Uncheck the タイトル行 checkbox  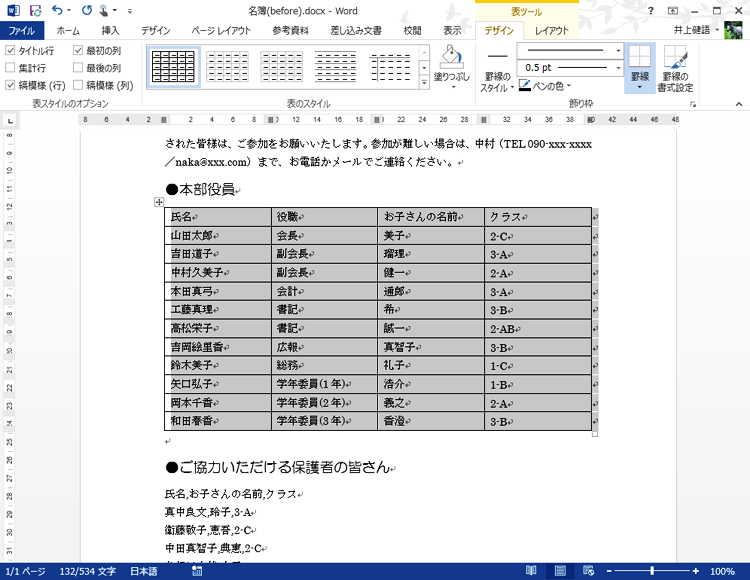[x=10, y=50]
